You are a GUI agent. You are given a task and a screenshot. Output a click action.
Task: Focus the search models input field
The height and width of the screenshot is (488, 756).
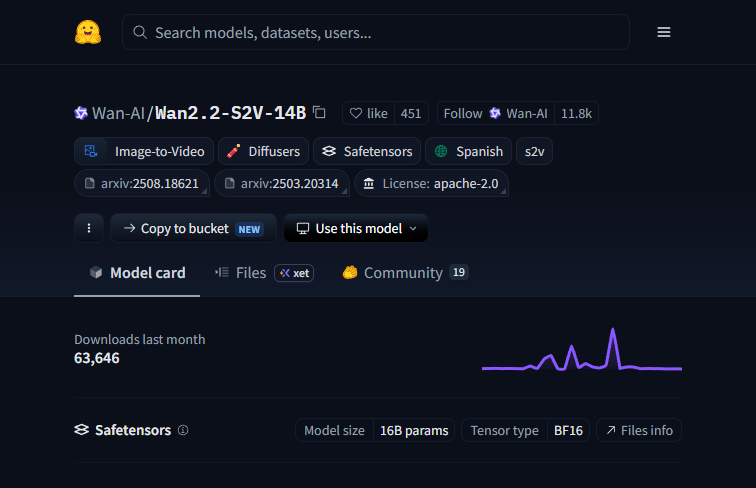point(376,32)
